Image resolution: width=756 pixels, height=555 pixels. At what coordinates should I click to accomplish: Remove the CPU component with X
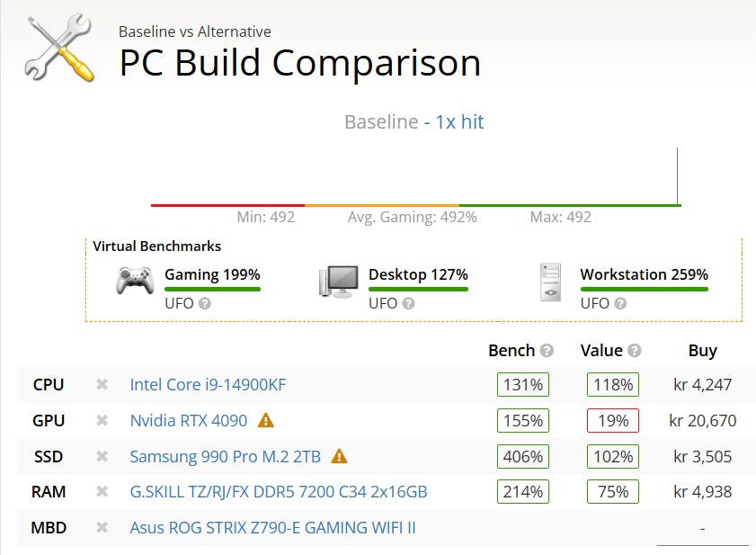click(102, 385)
